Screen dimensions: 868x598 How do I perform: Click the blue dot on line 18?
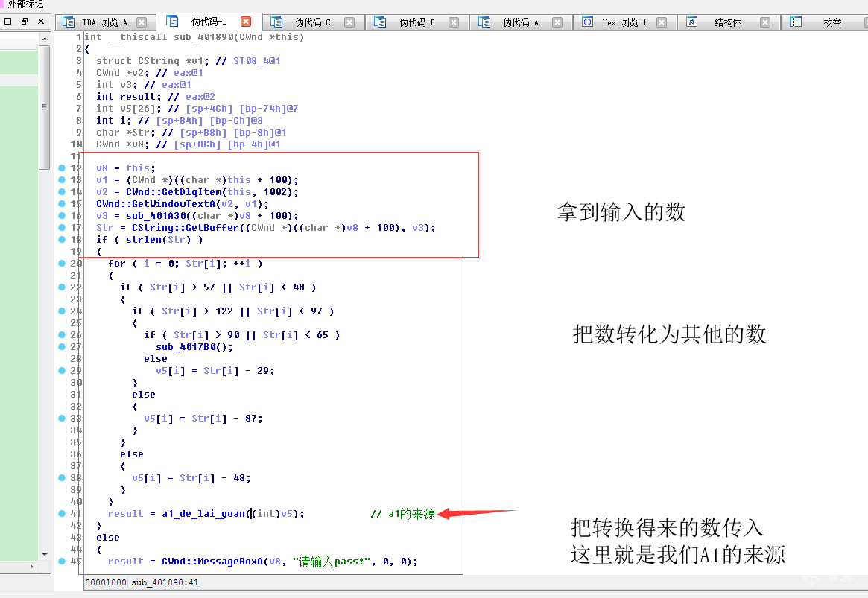(62, 240)
